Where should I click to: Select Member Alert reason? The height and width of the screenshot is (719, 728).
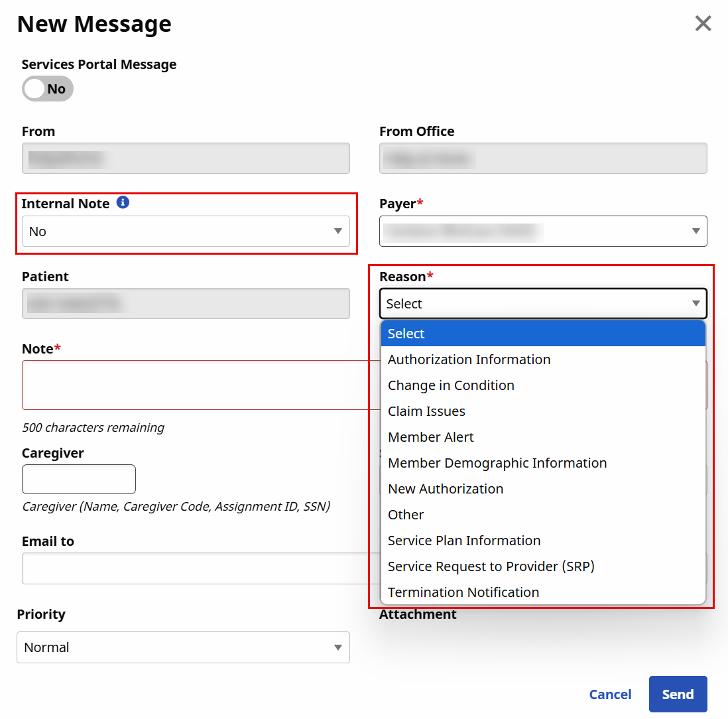coord(431,437)
